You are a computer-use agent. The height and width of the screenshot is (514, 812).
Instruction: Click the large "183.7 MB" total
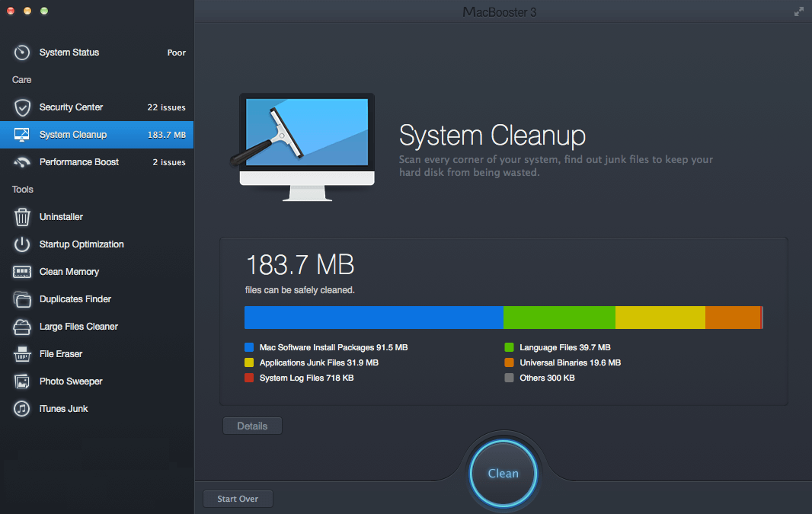300,265
